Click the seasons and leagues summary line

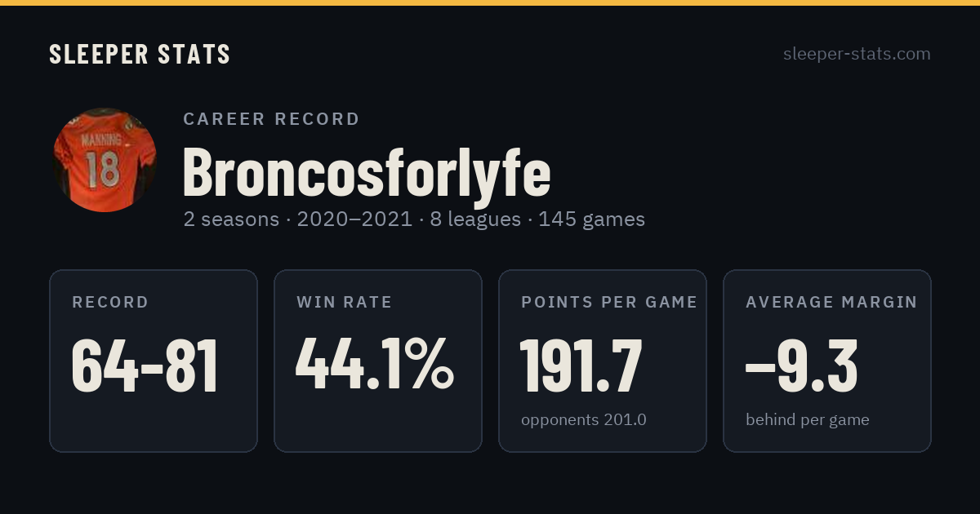pos(414,219)
